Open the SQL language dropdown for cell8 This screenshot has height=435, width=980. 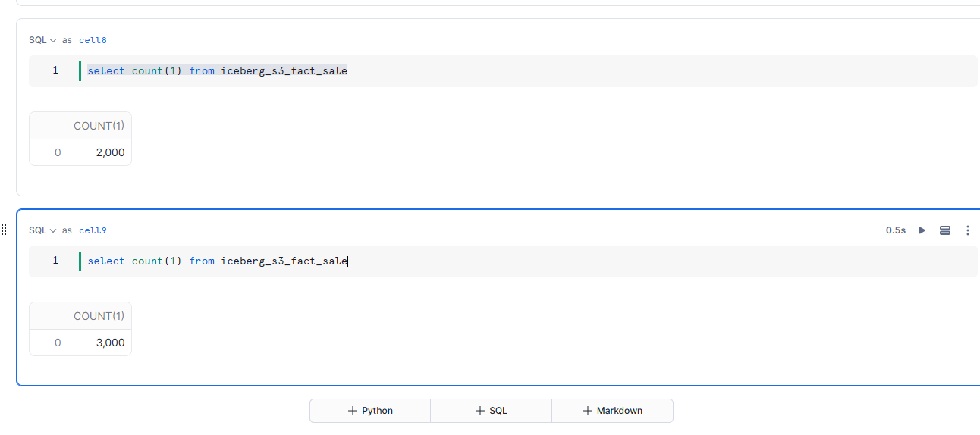tap(42, 40)
